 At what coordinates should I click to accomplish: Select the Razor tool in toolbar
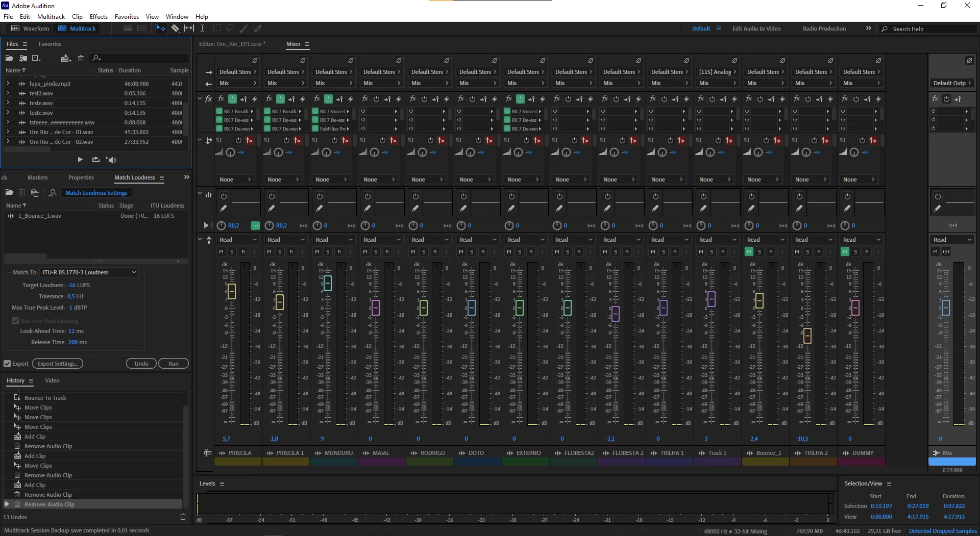[175, 29]
